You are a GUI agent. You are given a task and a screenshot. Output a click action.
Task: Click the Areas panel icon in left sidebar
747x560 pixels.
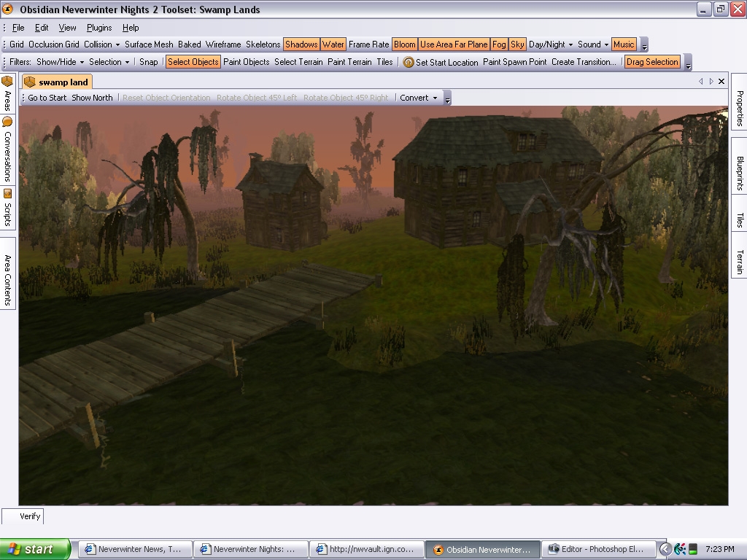pos(7,81)
